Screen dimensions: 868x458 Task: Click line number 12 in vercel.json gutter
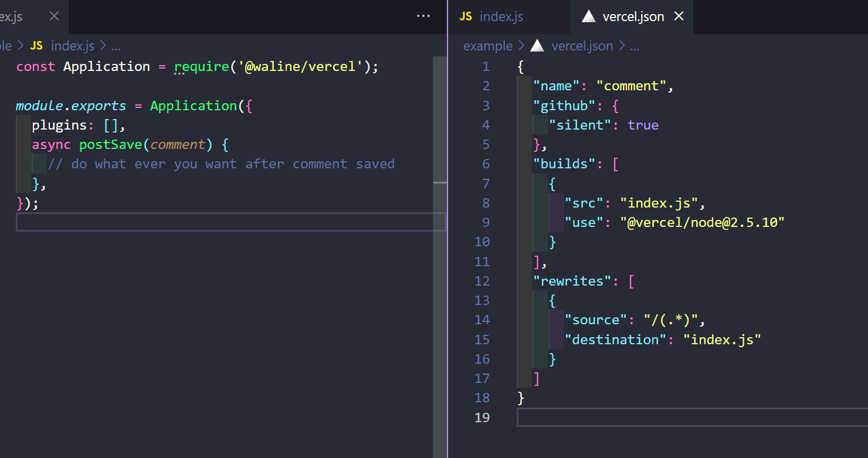point(482,281)
